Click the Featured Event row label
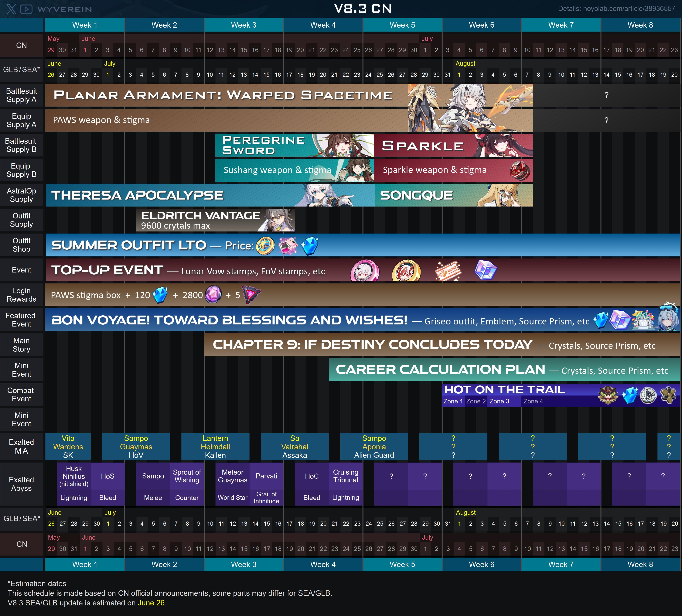 point(22,320)
